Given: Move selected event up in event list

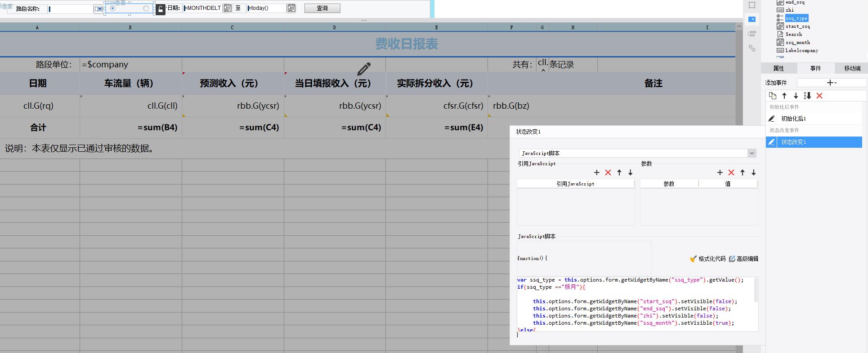Looking at the screenshot, I should [784, 96].
